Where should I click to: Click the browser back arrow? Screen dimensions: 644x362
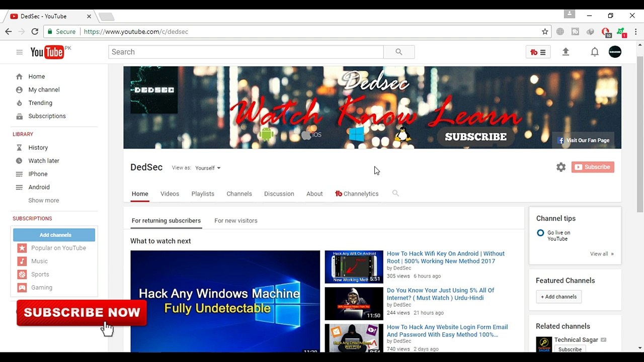click(9, 31)
